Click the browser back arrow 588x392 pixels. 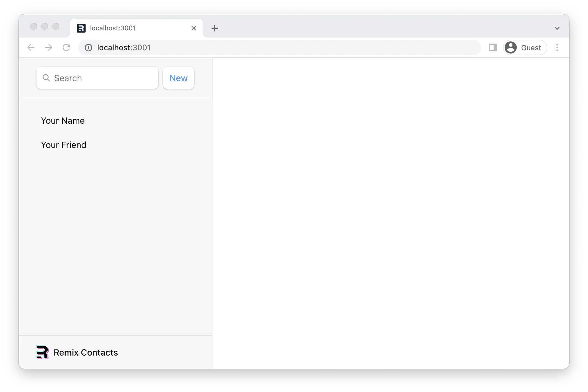pyautogui.click(x=31, y=47)
